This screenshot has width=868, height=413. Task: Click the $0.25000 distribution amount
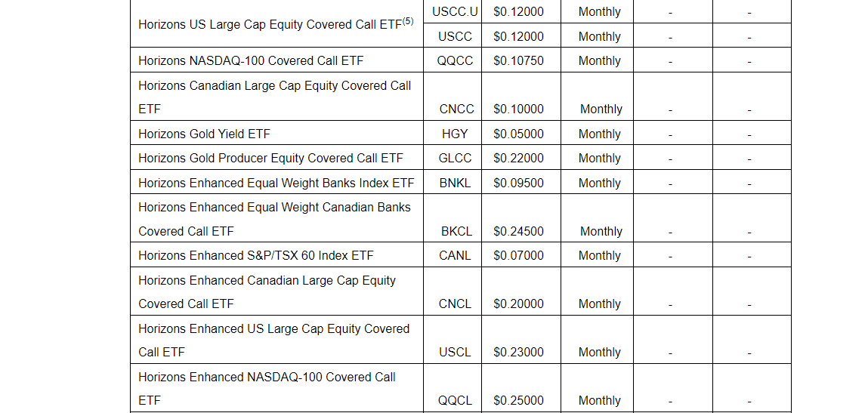[518, 400]
